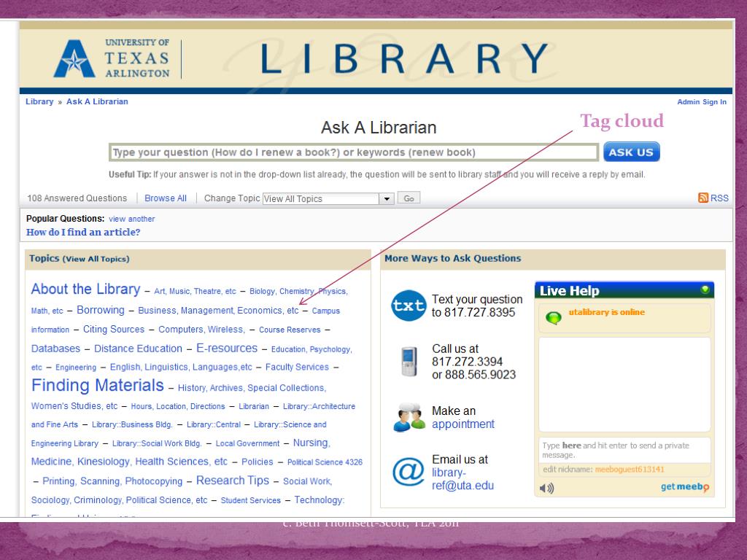Screen dimensions: 747x560
Task: Click the Live Help panel title
Action: [x=569, y=290]
